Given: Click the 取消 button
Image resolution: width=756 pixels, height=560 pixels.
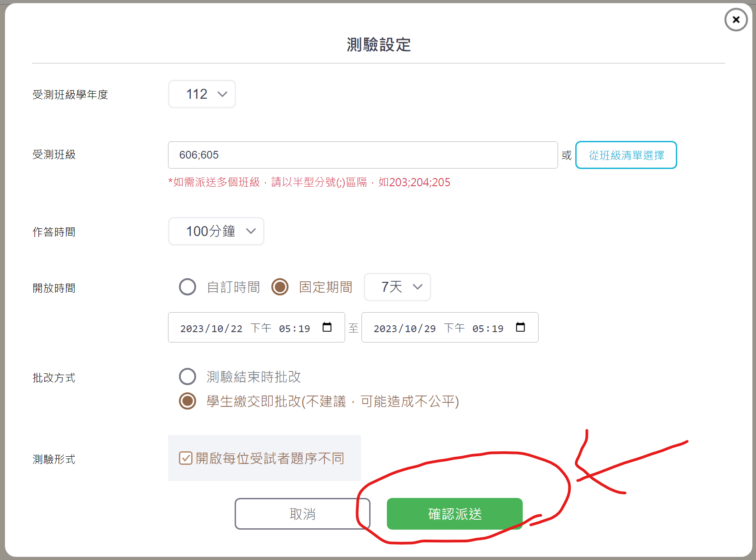Looking at the screenshot, I should click(303, 514).
